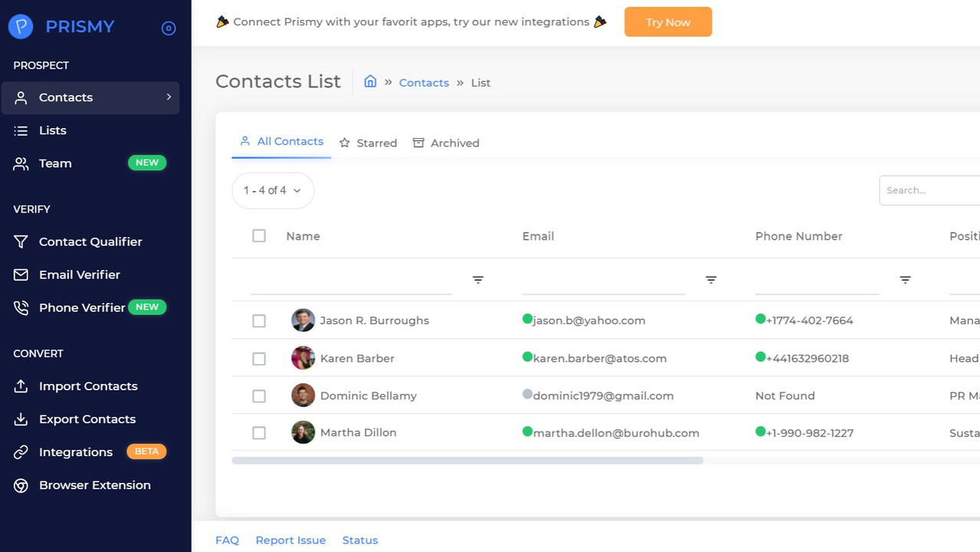Select the checkbox for Jason R. Burroughs
The width and height of the screenshot is (980, 552).
(x=259, y=320)
